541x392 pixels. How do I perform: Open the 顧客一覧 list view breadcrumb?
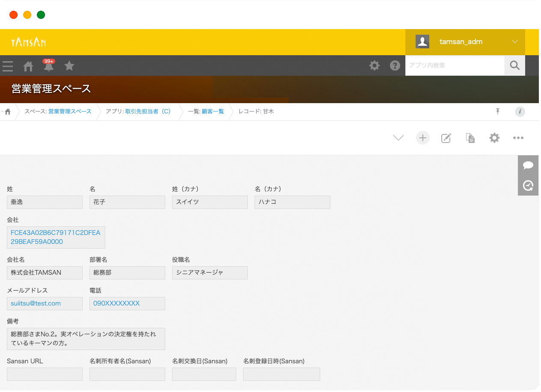tap(213, 112)
